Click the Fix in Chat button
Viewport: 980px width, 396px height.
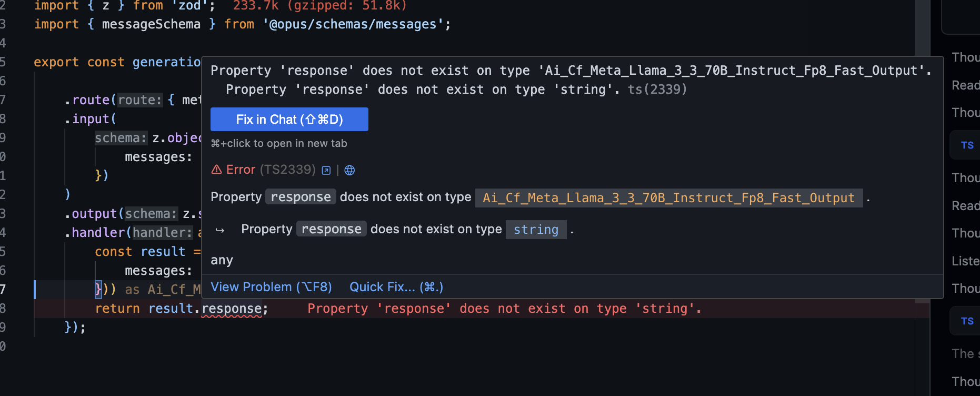pyautogui.click(x=289, y=120)
